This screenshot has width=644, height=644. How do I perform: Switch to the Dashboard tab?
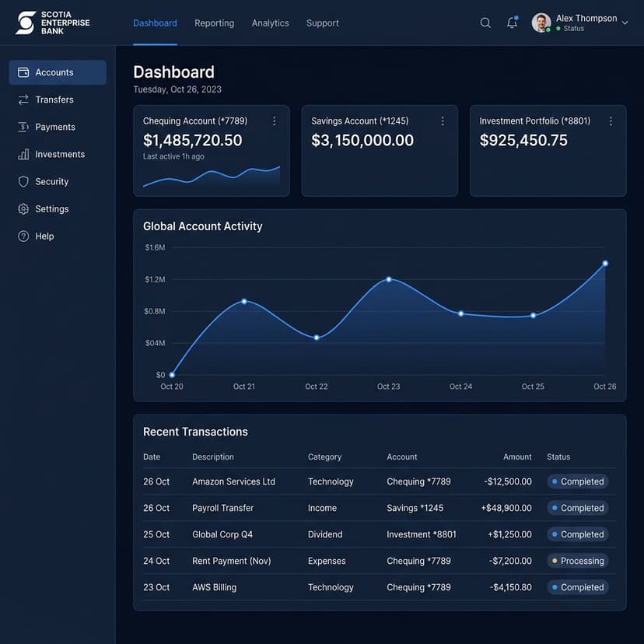(x=156, y=23)
